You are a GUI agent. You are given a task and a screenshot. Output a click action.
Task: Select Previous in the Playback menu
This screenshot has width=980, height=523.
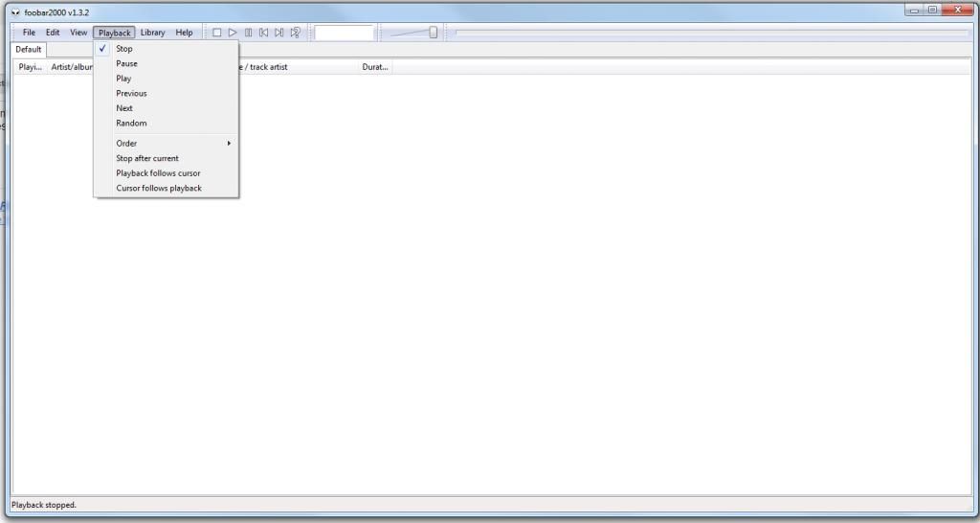(167, 94)
